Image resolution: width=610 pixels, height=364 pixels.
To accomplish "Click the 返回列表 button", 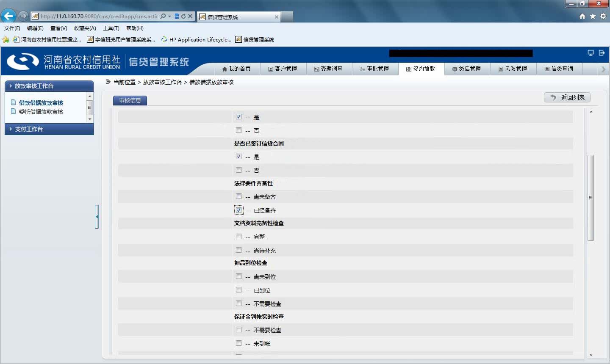I will tap(567, 97).
